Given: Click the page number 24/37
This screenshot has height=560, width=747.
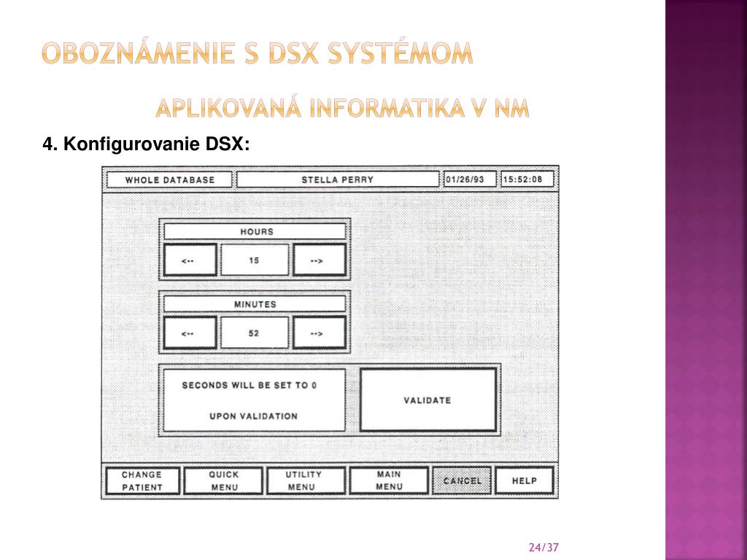Looking at the screenshot, I should point(543,547).
